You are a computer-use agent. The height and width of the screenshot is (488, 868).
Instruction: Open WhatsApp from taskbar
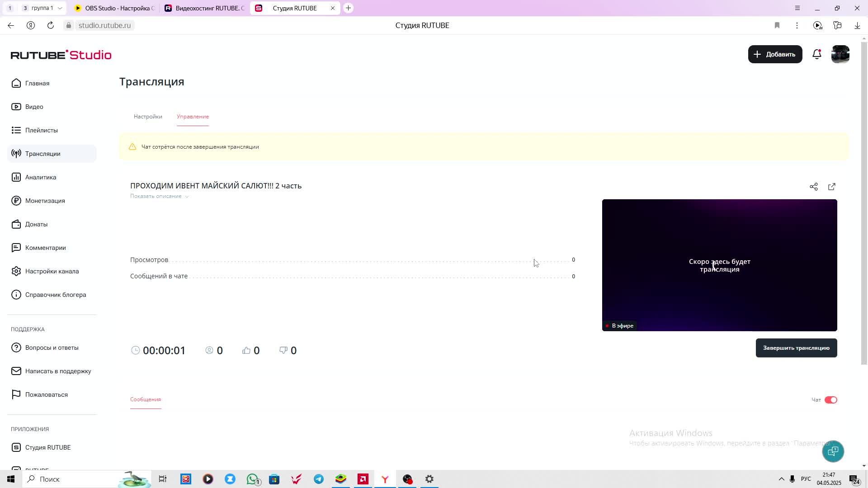[253, 479]
